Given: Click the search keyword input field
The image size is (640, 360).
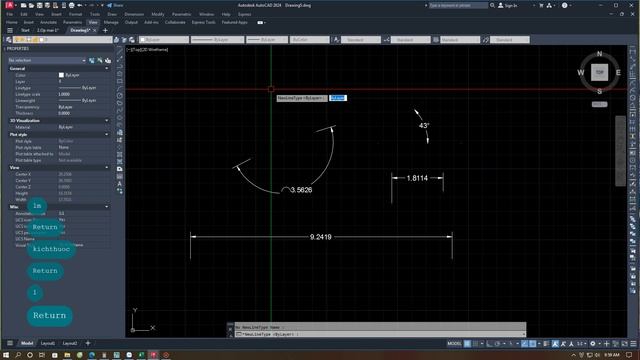Looking at the screenshot, I should (x=458, y=5).
